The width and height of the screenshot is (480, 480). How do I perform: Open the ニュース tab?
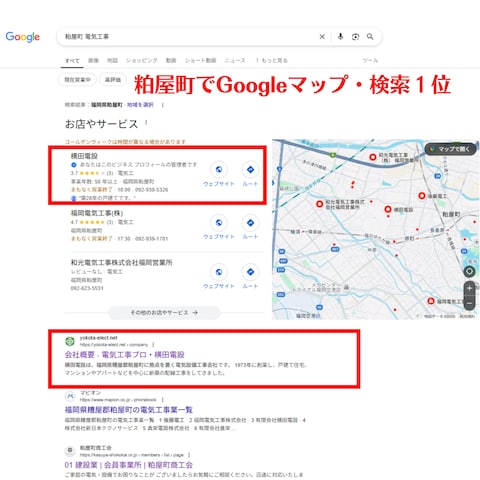coord(235,60)
